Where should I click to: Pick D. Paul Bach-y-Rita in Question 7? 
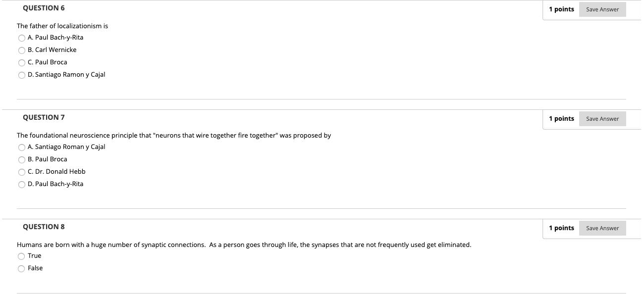22,184
